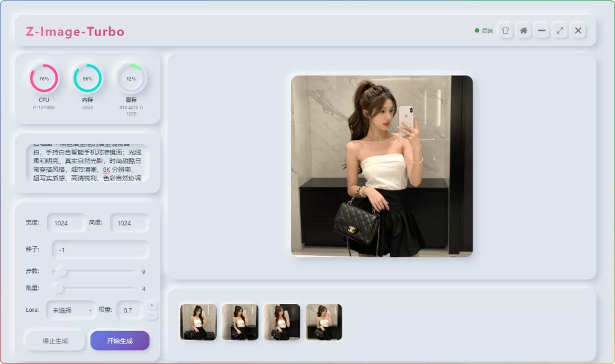Click the CPU usage ring gauge
The height and width of the screenshot is (364, 615).
(44, 79)
